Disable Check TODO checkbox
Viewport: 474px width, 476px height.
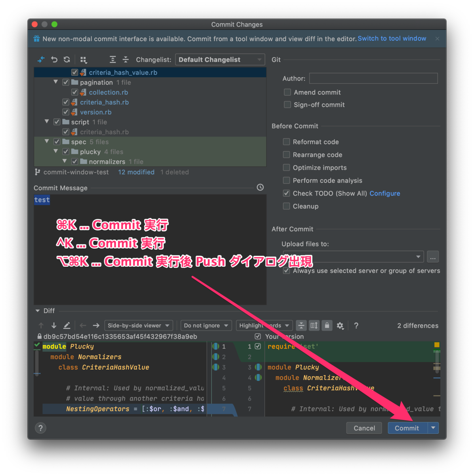(x=286, y=193)
